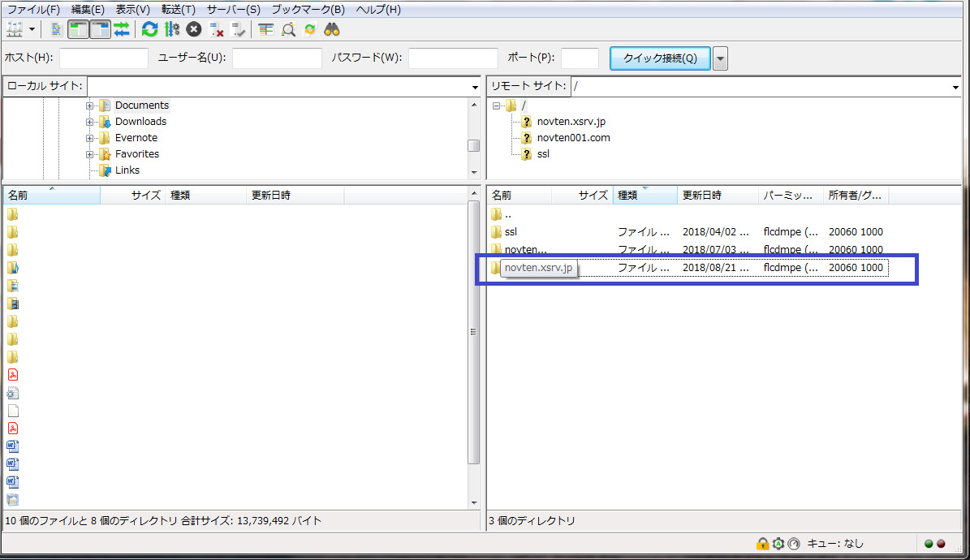Click process transfer queue icon
Viewport: 970px width, 560px height.
tap(172, 29)
